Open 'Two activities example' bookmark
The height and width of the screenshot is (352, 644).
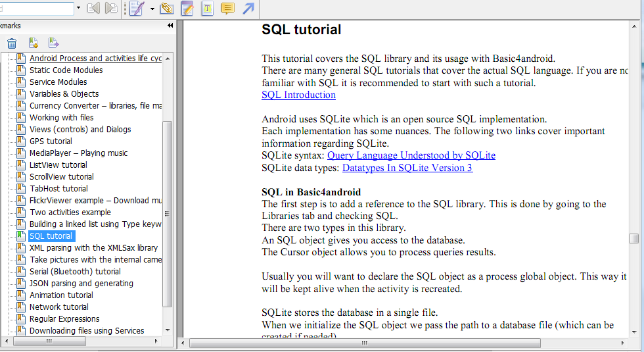(x=70, y=213)
